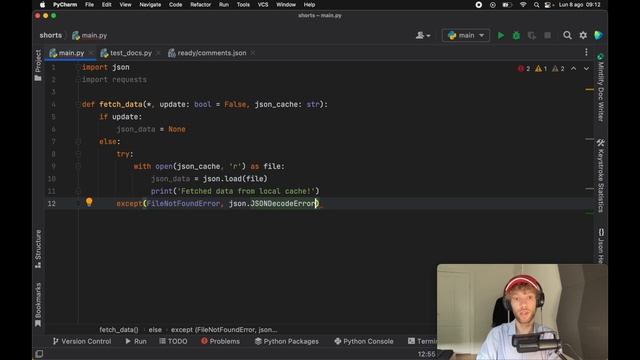Open the Run tool window
The width and height of the screenshot is (640, 360).
[136, 341]
